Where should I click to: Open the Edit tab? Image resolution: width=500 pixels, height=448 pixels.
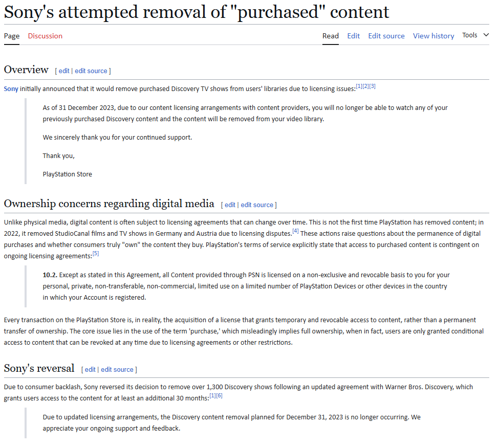353,36
